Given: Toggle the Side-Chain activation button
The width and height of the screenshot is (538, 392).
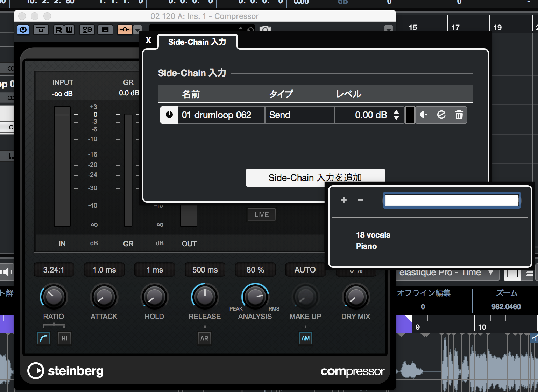Looking at the screenshot, I should pos(125,30).
